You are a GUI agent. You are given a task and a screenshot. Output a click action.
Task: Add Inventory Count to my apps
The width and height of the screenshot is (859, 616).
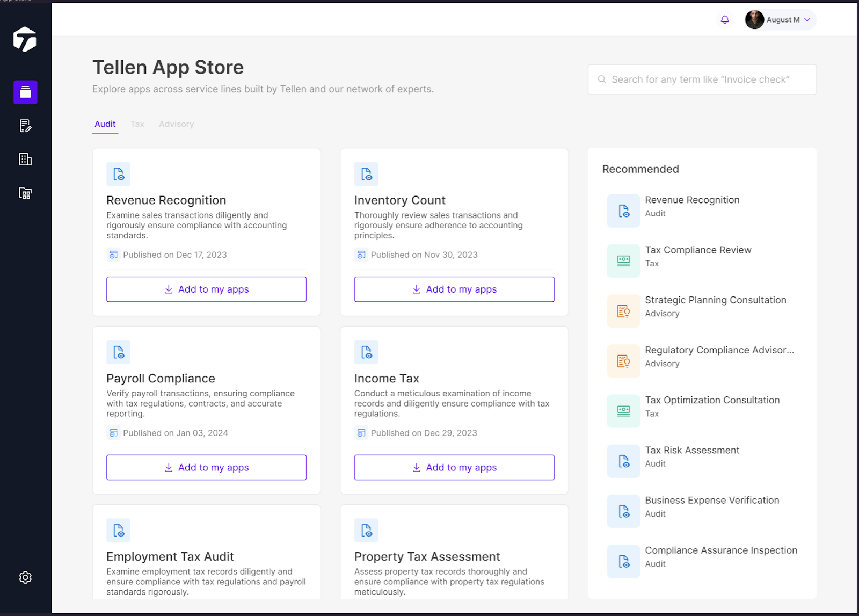coord(454,289)
